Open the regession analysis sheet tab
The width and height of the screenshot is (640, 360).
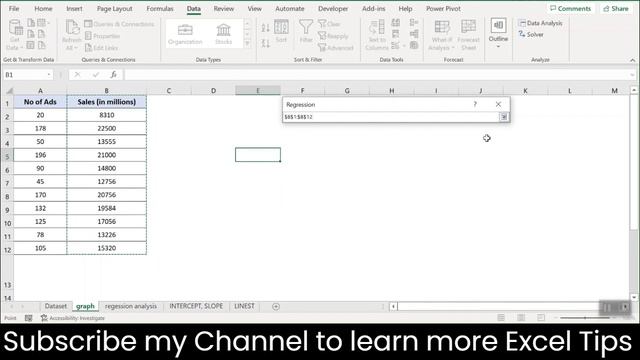(x=131, y=306)
